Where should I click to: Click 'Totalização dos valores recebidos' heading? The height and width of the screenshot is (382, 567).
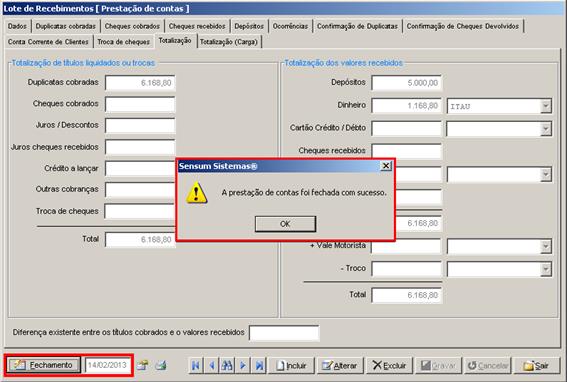344,63
